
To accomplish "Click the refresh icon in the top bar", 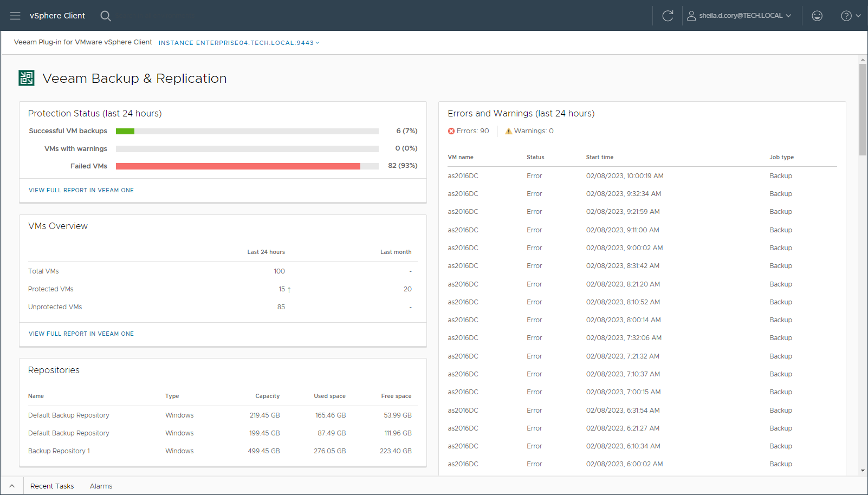I will (x=668, y=15).
